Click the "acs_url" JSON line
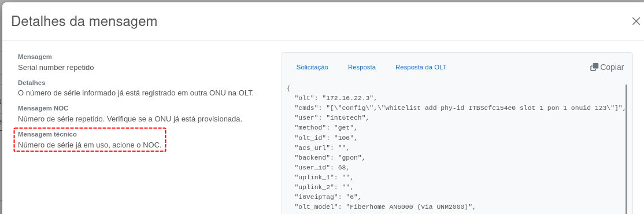 coord(323,147)
